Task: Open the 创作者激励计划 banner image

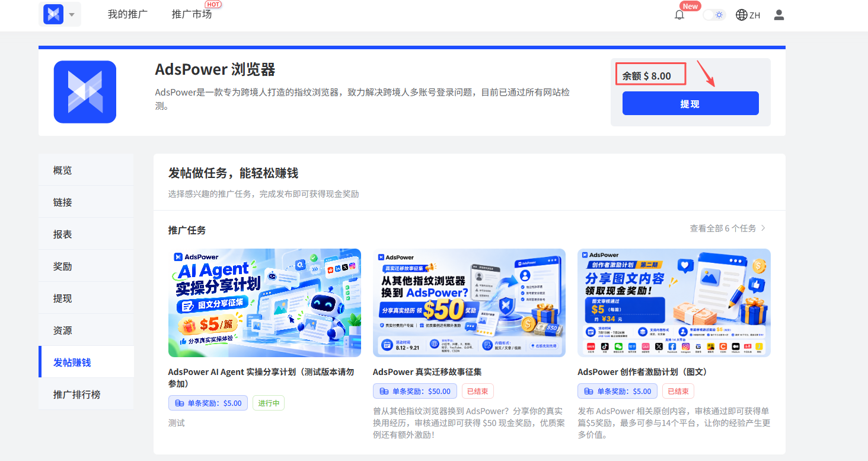Action: 674,303
